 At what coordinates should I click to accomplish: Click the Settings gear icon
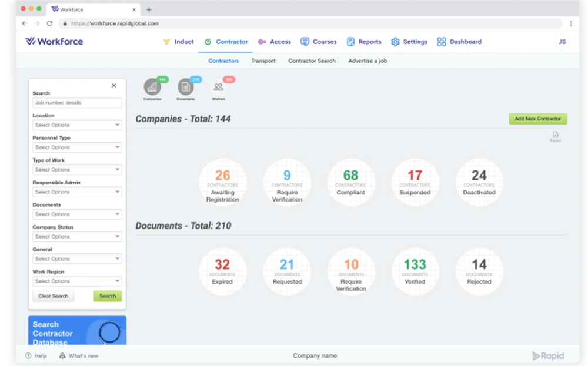tap(395, 42)
